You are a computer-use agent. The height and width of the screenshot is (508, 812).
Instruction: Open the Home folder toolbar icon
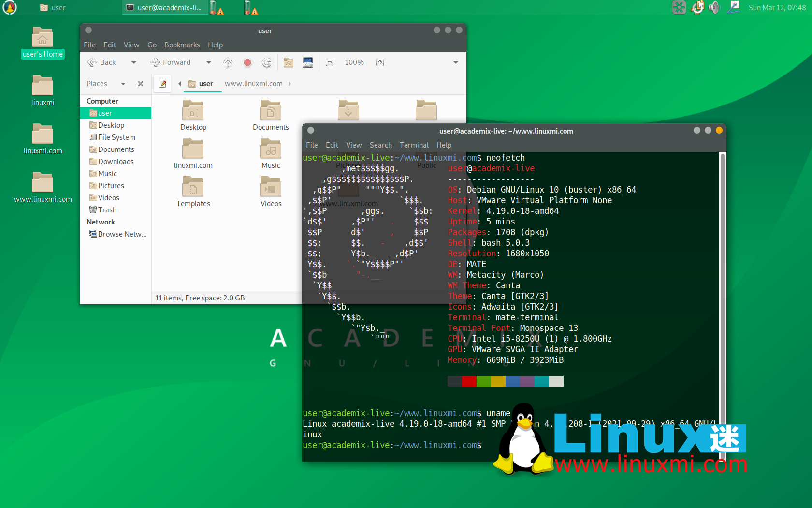[x=289, y=62]
